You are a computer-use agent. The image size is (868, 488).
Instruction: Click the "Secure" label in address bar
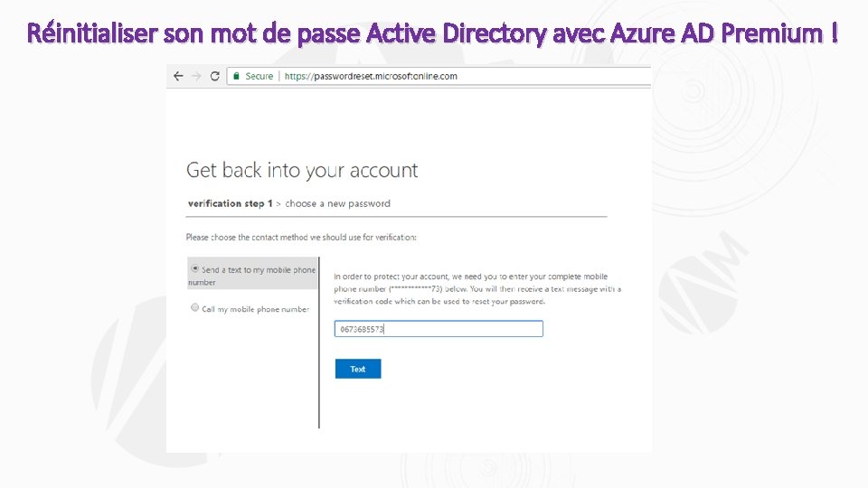[x=259, y=77]
